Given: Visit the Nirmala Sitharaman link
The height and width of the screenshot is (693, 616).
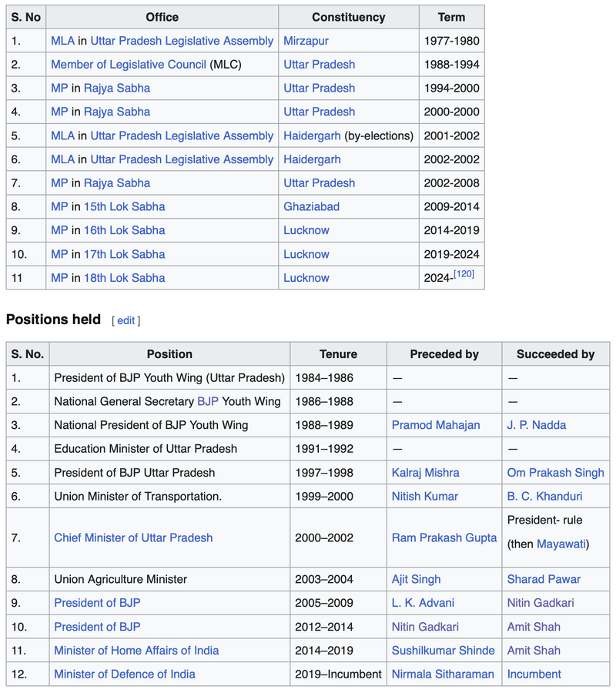Looking at the screenshot, I should click(x=443, y=675).
